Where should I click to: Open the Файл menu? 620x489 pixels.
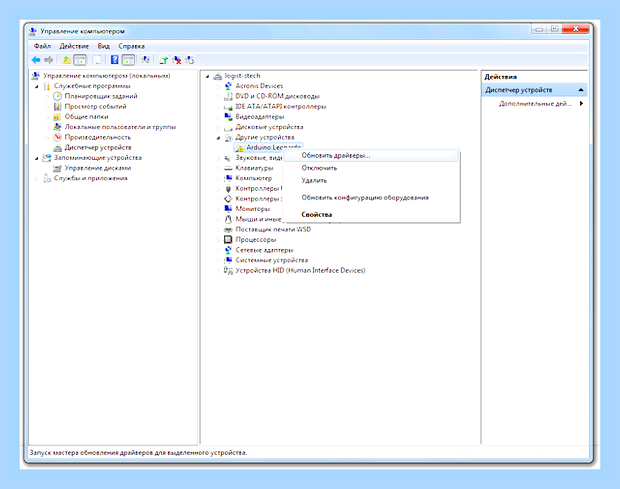pyautogui.click(x=42, y=46)
